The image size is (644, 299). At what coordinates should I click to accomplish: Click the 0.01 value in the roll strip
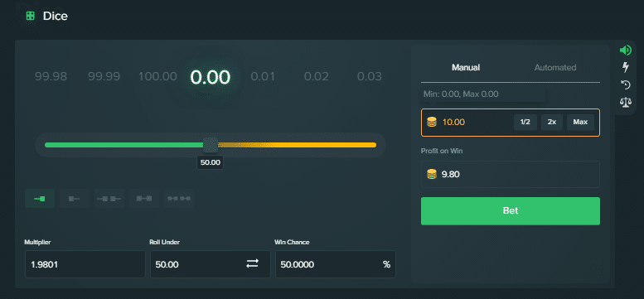coord(263,77)
